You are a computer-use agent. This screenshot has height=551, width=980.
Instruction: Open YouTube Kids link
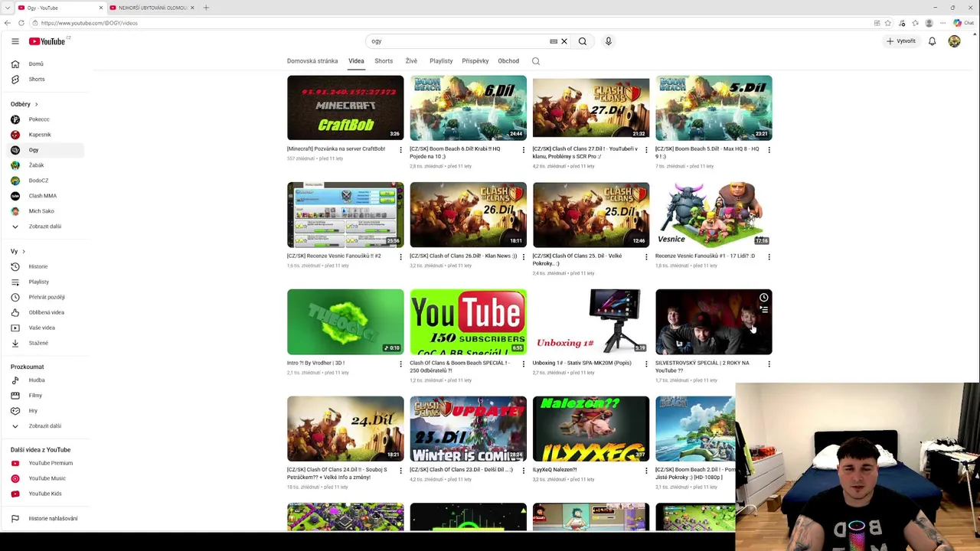click(47, 494)
